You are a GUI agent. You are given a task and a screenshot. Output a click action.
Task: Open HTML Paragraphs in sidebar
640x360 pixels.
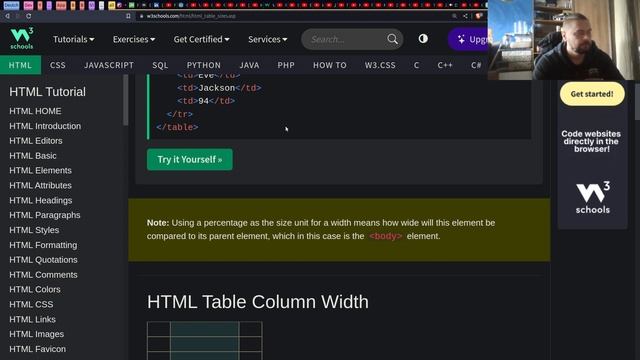(x=44, y=215)
